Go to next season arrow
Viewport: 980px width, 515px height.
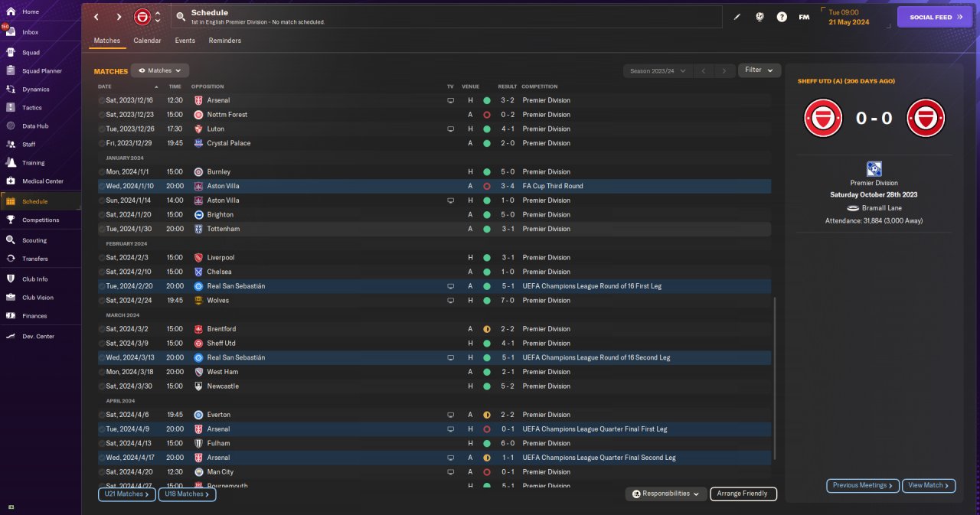pos(724,70)
